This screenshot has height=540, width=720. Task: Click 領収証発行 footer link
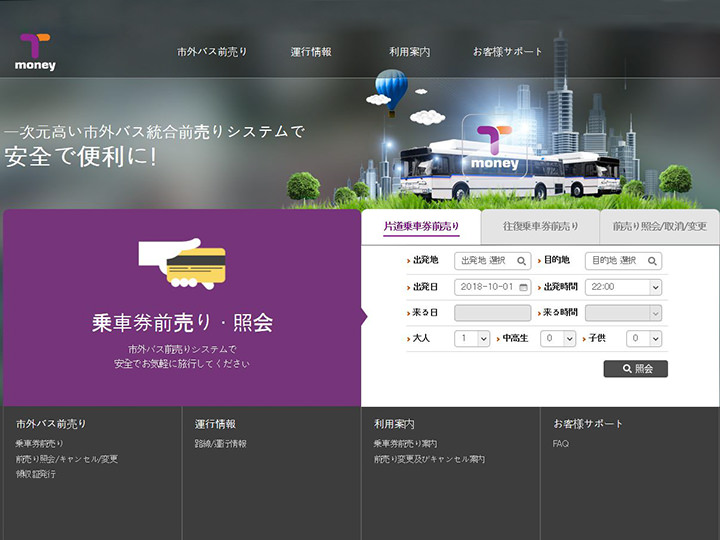coord(36,474)
